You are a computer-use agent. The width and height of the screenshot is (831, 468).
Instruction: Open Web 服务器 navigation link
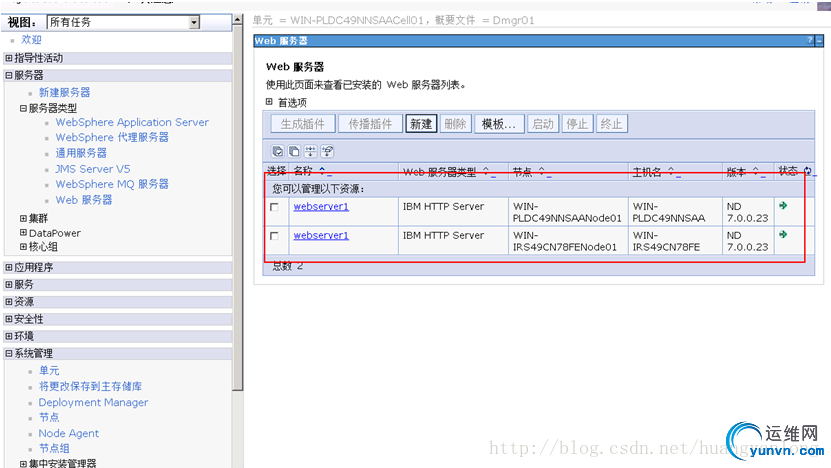84,200
